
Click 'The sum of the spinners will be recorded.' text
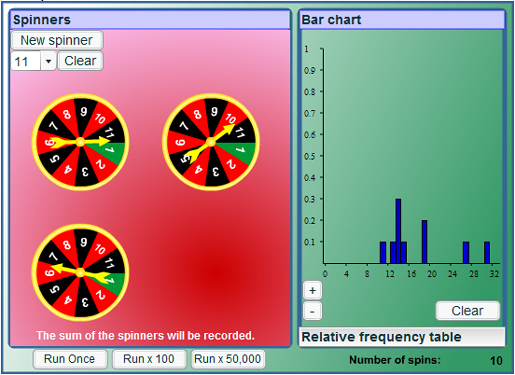[145, 335]
